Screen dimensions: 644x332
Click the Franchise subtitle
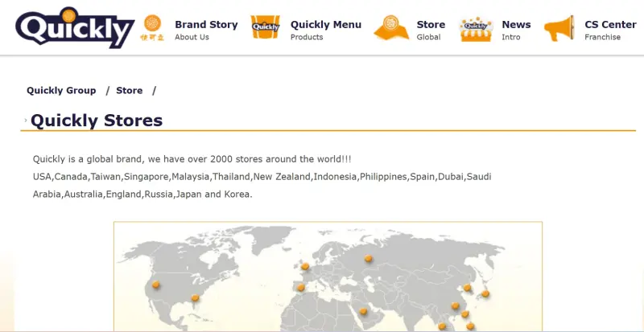click(602, 37)
